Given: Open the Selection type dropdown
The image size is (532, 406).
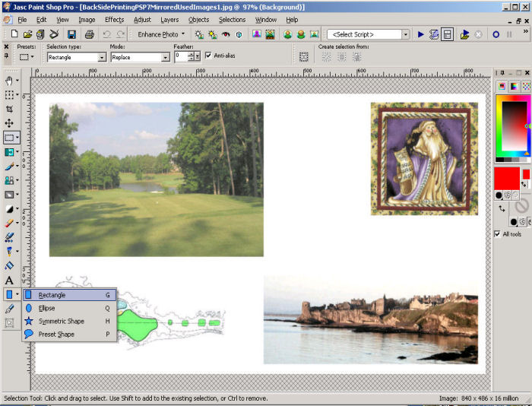Looking at the screenshot, I should pyautogui.click(x=102, y=57).
